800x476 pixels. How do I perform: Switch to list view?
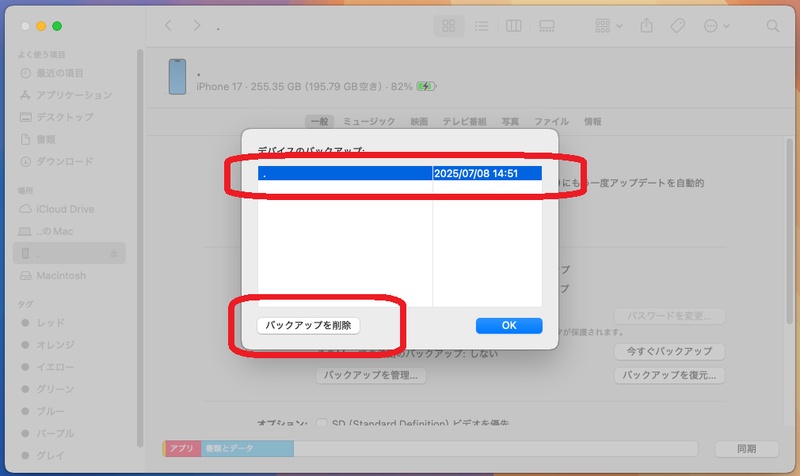[482, 26]
